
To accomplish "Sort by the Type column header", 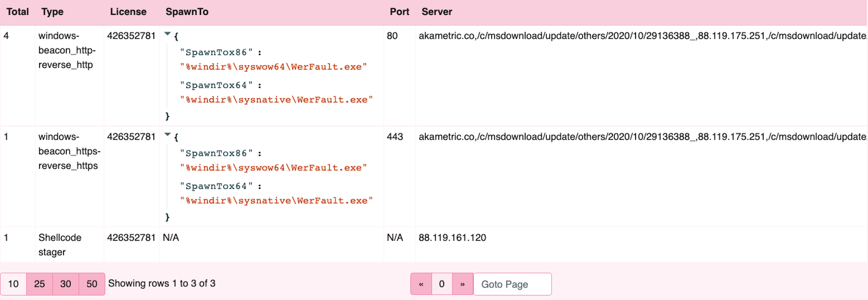I will tap(52, 12).
